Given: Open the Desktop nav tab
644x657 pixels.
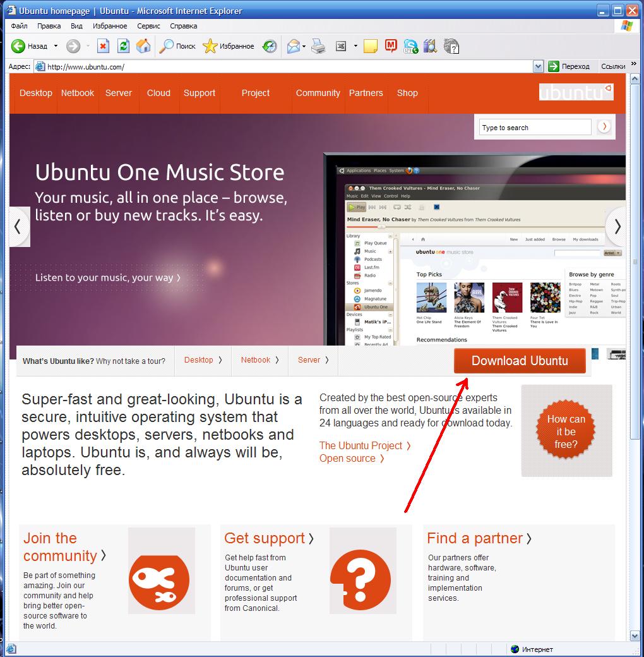Looking at the screenshot, I should pyautogui.click(x=36, y=93).
